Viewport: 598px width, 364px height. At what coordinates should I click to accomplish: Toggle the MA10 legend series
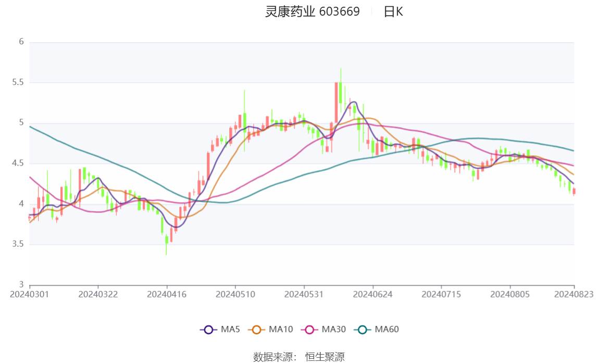270,329
